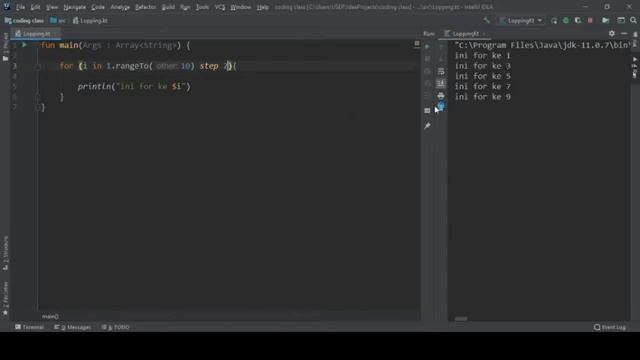This screenshot has width=640, height=360.
Task: Open the Refactor menu
Action: pos(146,7)
